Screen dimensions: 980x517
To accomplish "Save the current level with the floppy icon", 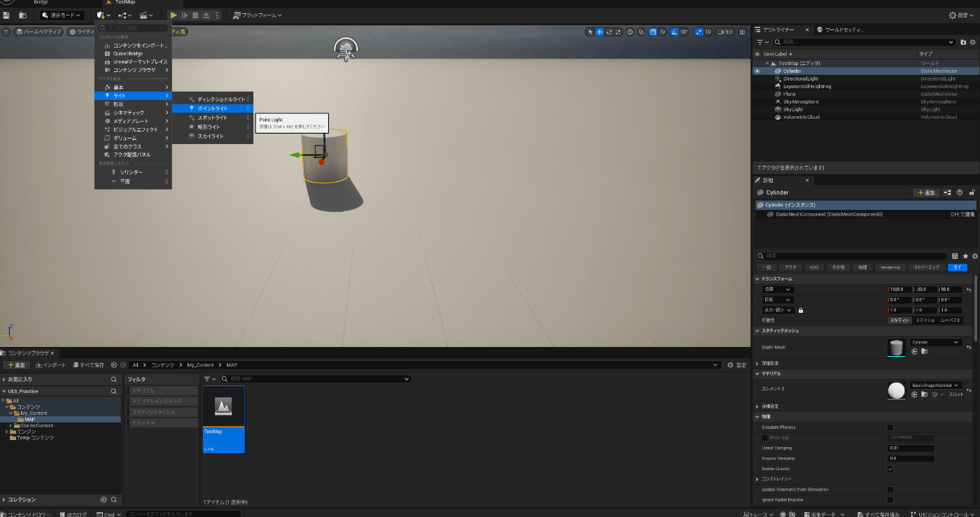I will click(x=6, y=15).
